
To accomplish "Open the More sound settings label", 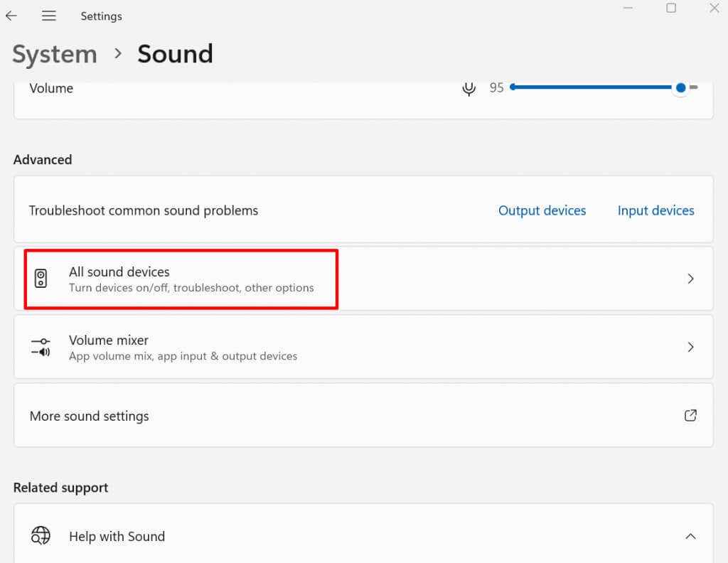I will click(x=89, y=416).
